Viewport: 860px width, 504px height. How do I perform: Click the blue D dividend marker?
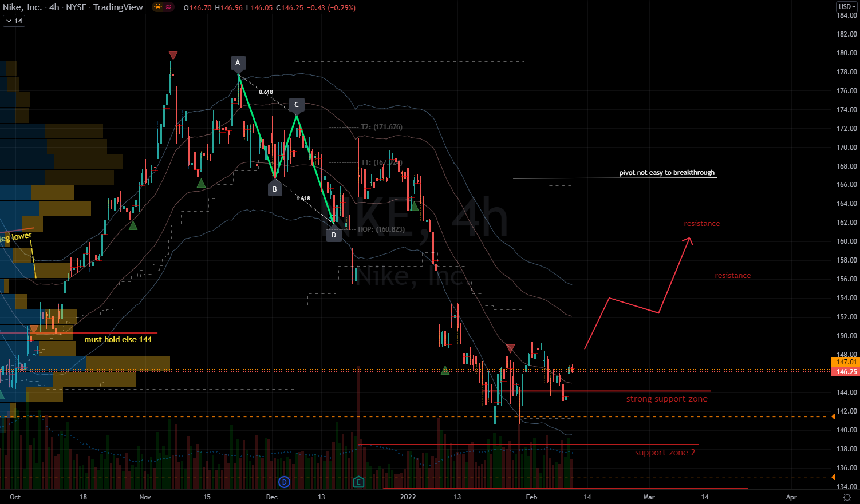coord(284,482)
